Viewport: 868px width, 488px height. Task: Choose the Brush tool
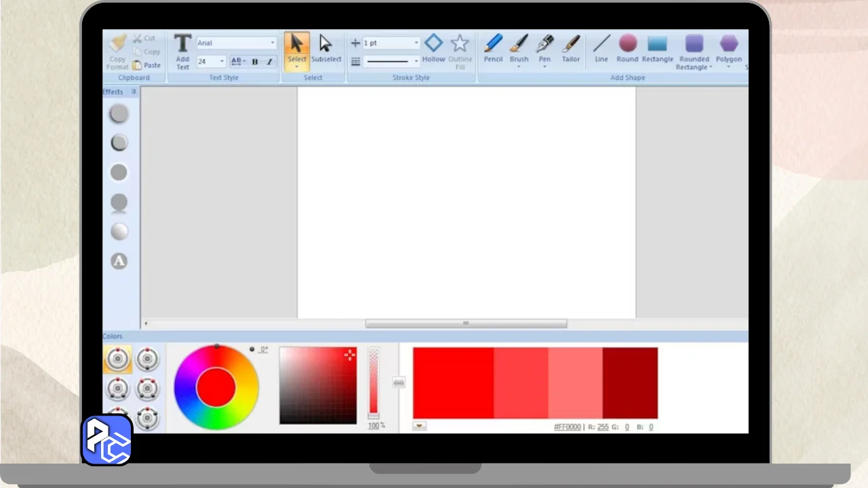519,47
